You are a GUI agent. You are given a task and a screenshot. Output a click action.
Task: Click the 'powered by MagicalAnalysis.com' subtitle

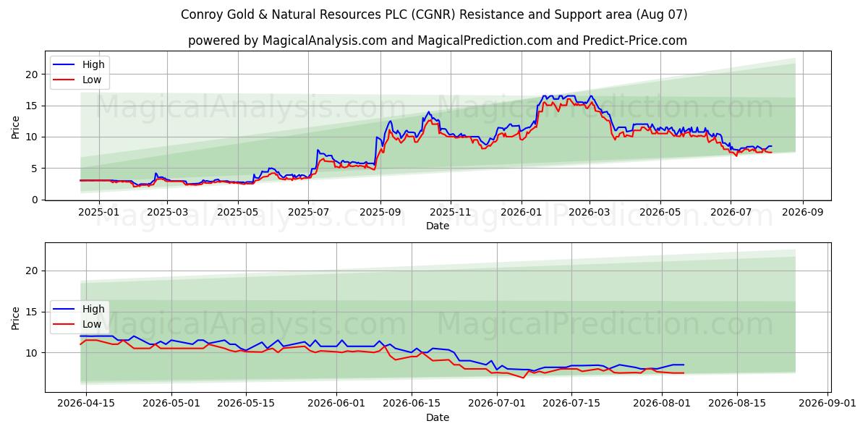[438, 41]
